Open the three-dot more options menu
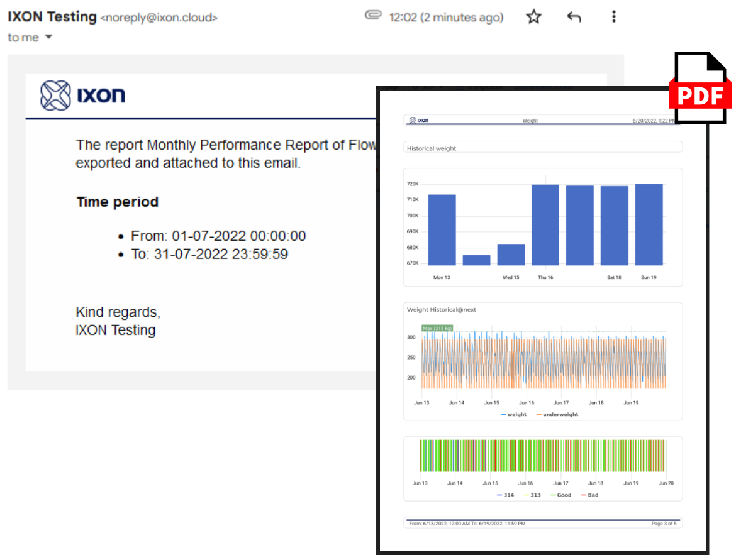This screenshot has width=736, height=560. click(x=613, y=17)
